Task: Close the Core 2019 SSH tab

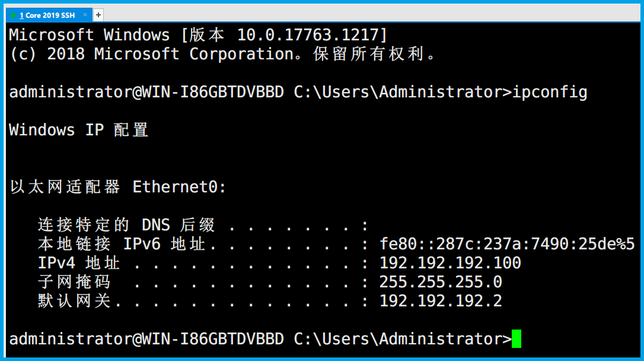Action: (x=85, y=15)
